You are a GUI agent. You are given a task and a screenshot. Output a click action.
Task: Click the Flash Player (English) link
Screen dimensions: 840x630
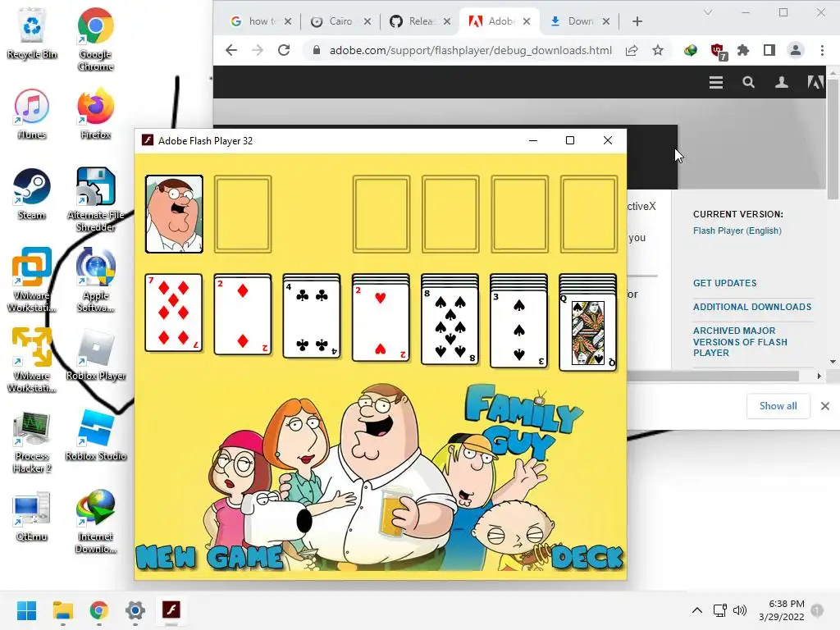pos(737,231)
